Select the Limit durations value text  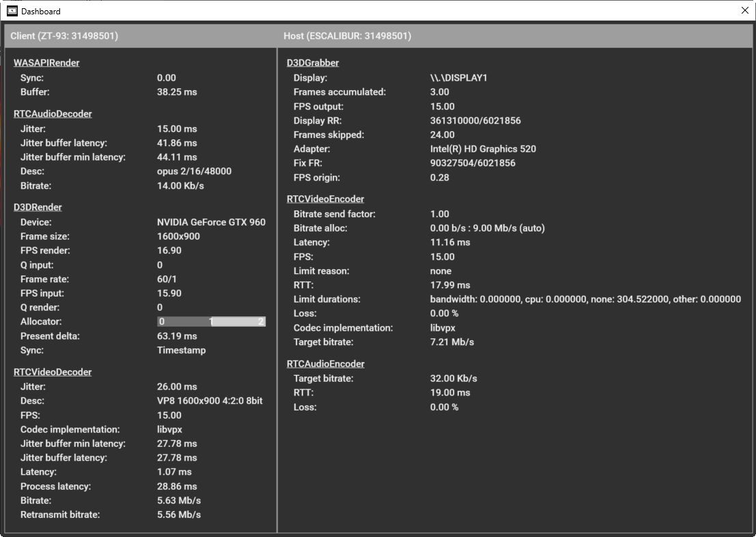click(585, 299)
